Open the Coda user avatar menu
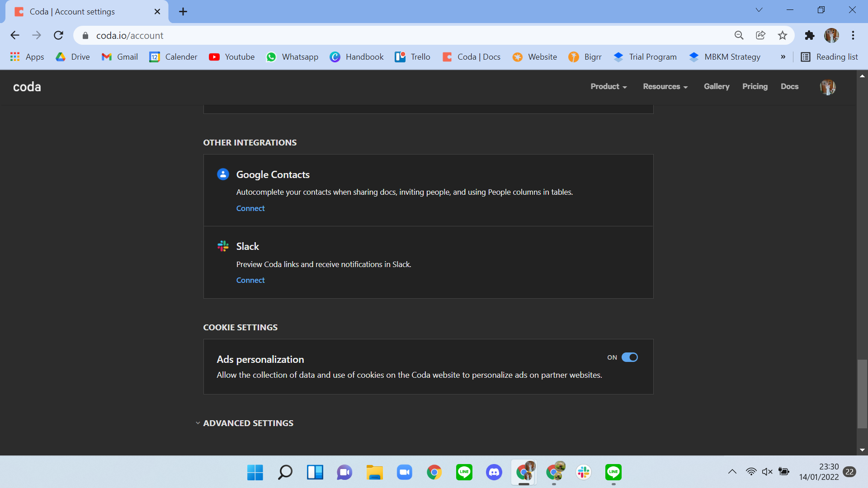868x488 pixels. pyautogui.click(x=828, y=87)
